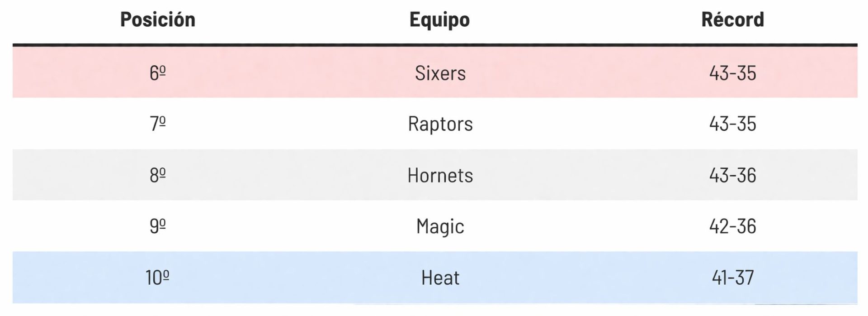Select the Hornets team name

[440, 175]
